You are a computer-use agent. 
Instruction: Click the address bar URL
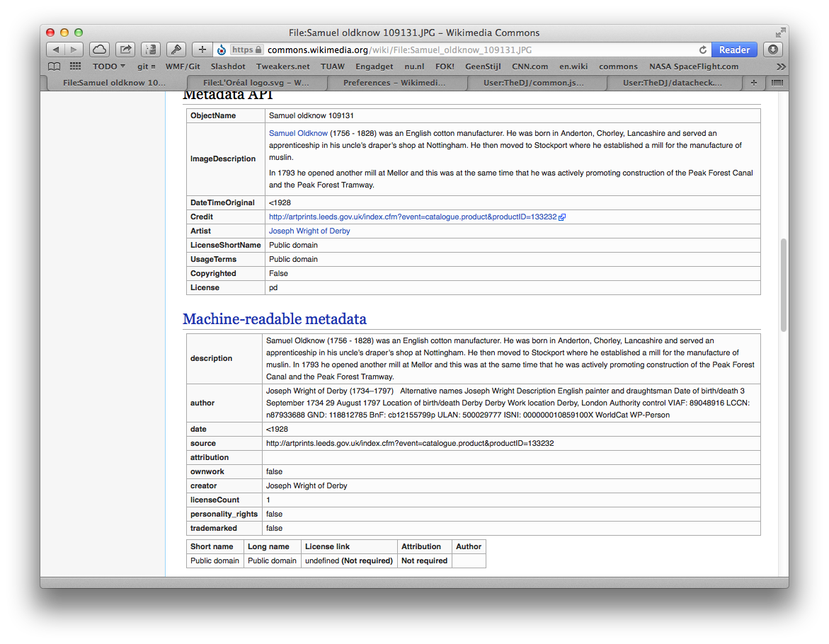(x=399, y=50)
